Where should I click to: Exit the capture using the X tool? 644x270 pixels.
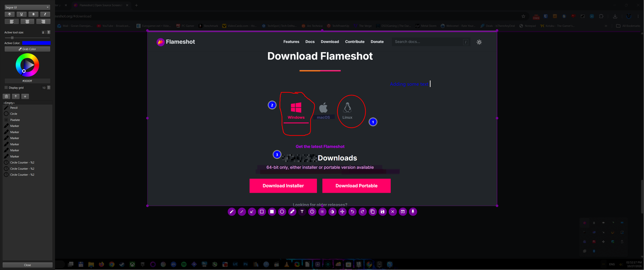393,212
